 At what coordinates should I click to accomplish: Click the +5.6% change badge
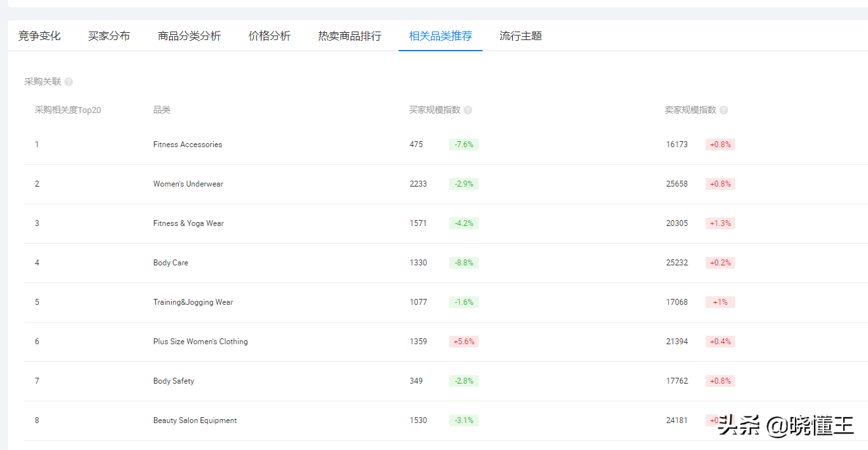[x=464, y=342]
